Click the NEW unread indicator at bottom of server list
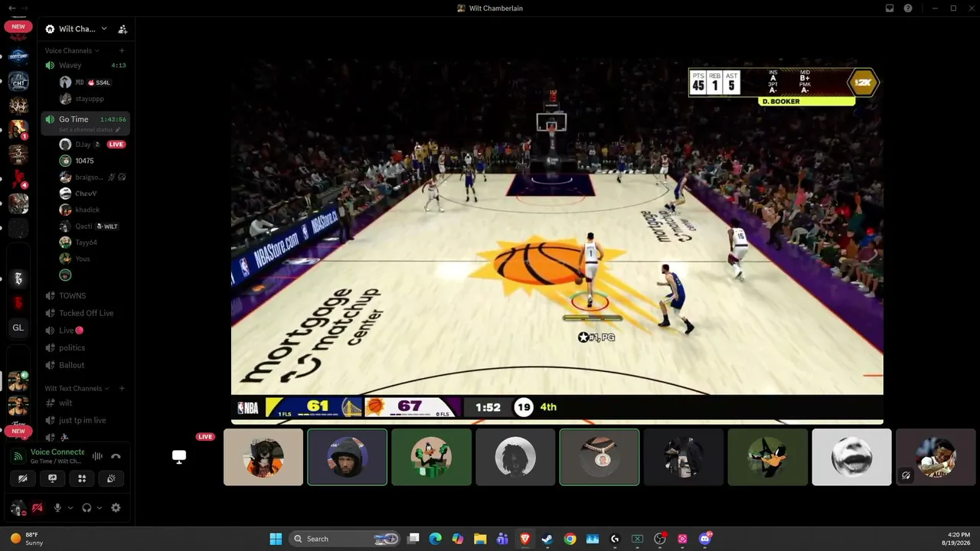The image size is (980, 551). click(x=18, y=431)
